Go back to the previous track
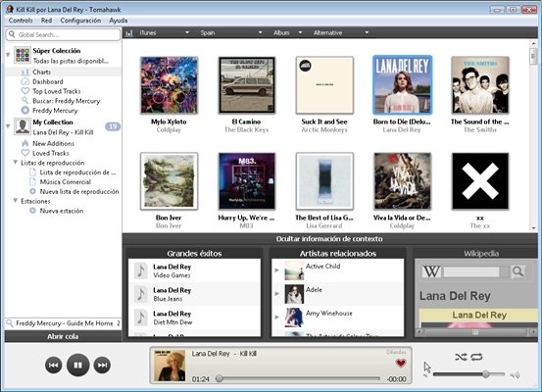Screen dimensions: 542x392 click(53, 365)
